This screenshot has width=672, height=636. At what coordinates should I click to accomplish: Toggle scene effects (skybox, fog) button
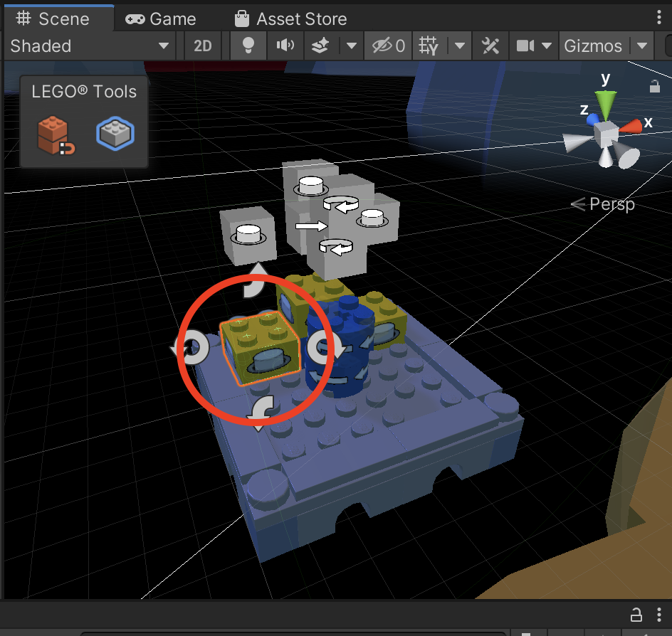[x=320, y=46]
